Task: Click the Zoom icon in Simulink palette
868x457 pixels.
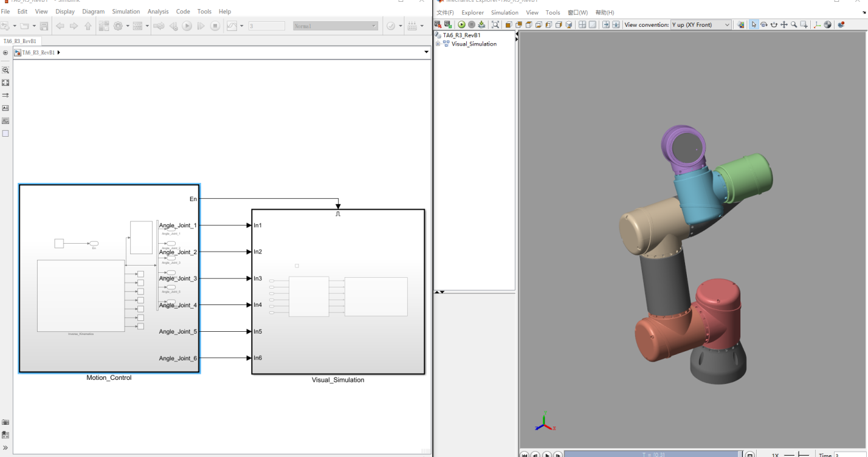Action: pyautogui.click(x=5, y=70)
